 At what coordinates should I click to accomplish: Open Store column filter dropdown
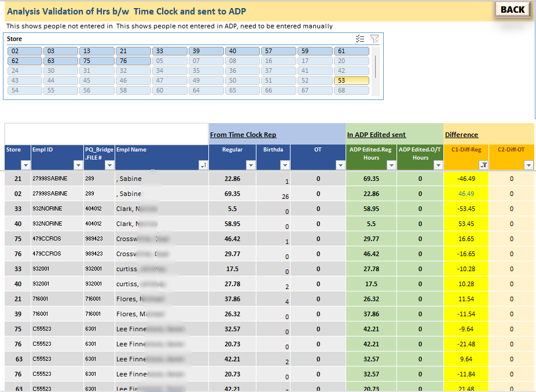click(25, 165)
